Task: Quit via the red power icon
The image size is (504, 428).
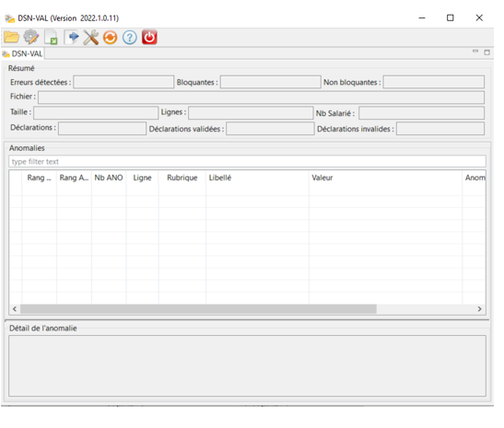Action: (x=149, y=37)
